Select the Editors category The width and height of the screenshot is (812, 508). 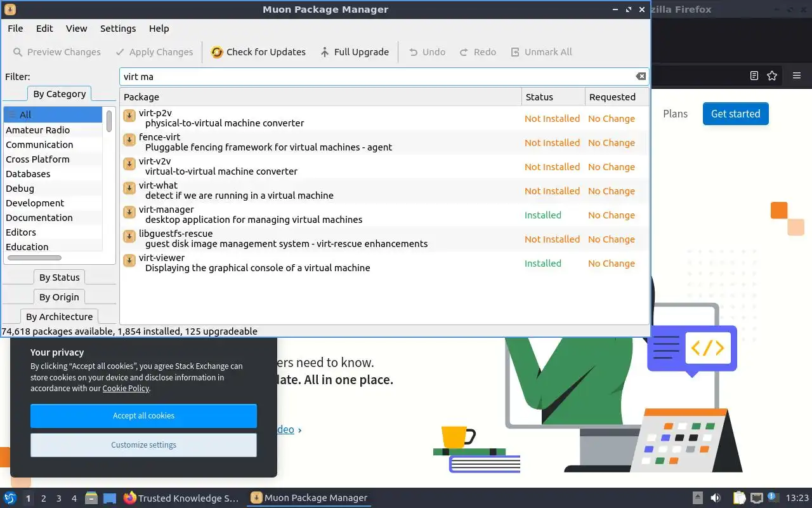53,232
